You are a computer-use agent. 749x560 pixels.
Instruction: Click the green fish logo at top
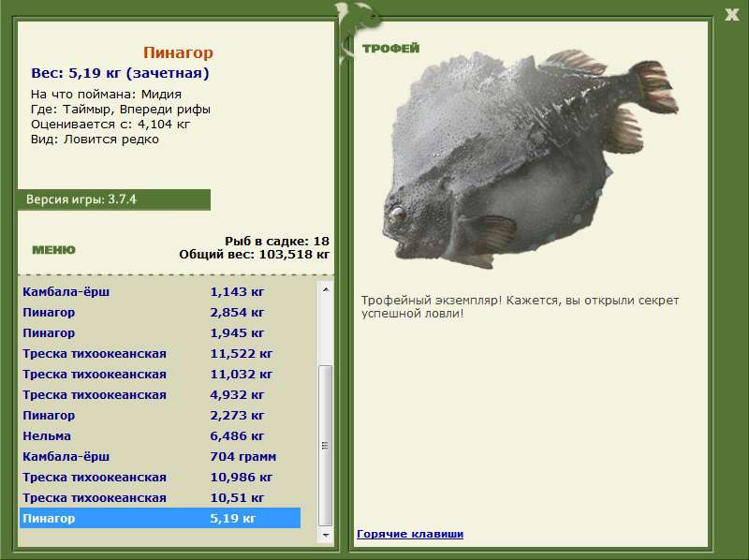[x=360, y=21]
